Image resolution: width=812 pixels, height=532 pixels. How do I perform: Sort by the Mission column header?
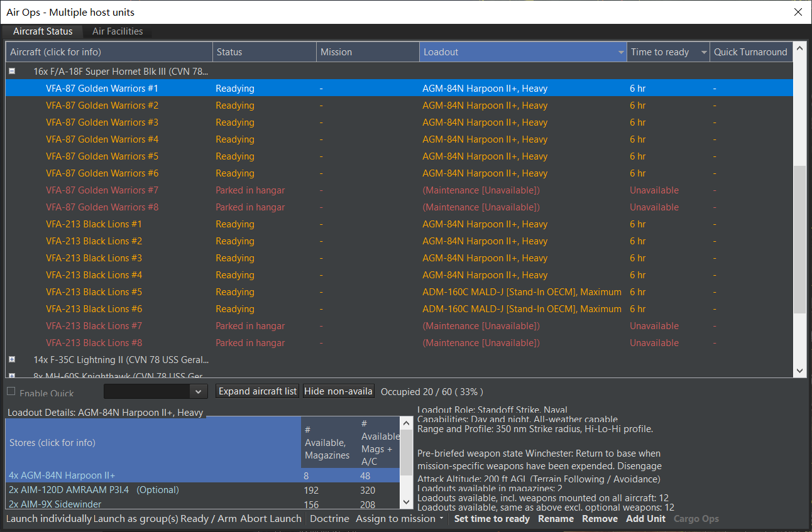tap(368, 52)
